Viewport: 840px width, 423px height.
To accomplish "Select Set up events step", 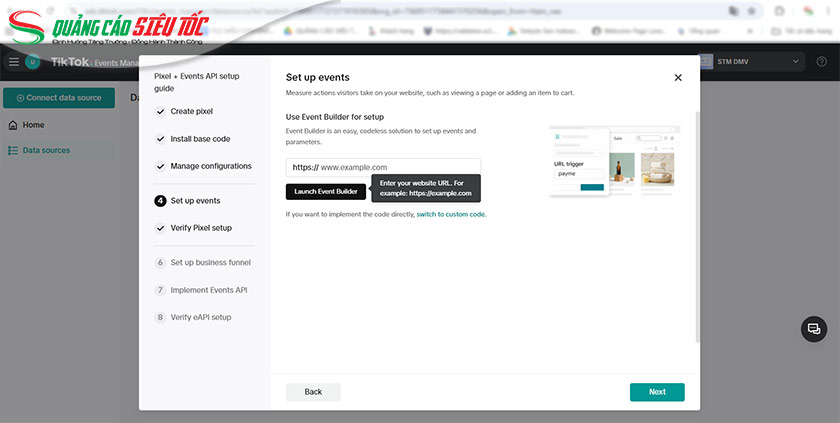I will [196, 201].
